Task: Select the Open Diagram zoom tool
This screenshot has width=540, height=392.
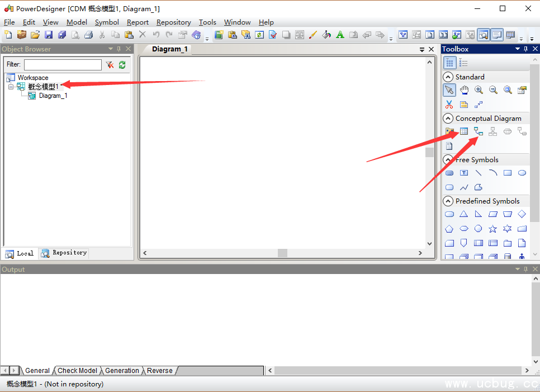Action: [507, 90]
